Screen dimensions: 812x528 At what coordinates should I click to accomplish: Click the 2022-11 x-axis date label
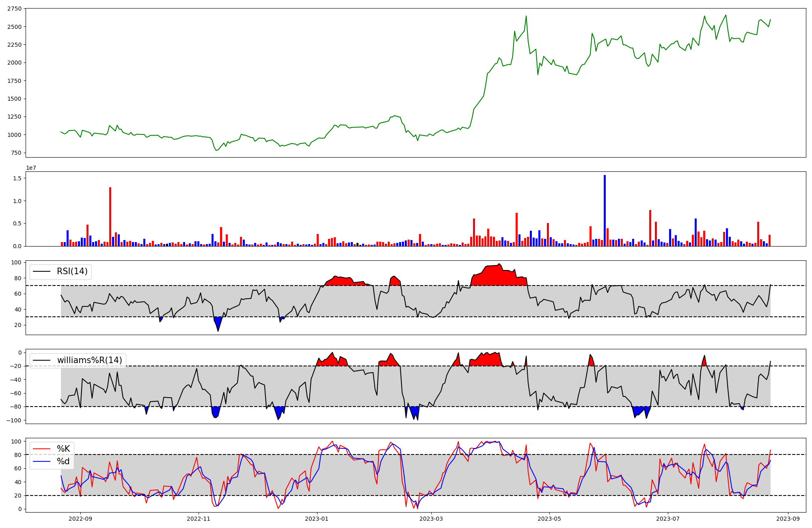(199, 518)
